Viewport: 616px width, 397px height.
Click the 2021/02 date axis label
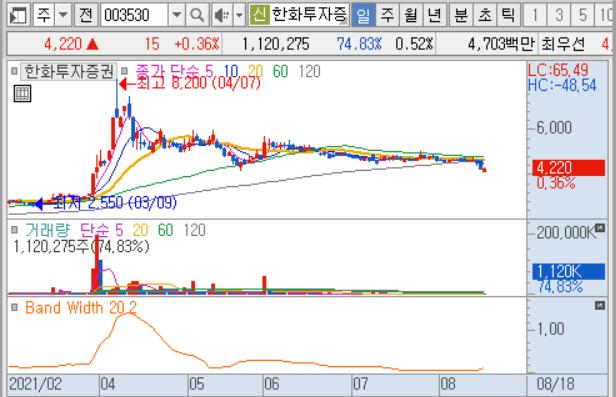35,384
